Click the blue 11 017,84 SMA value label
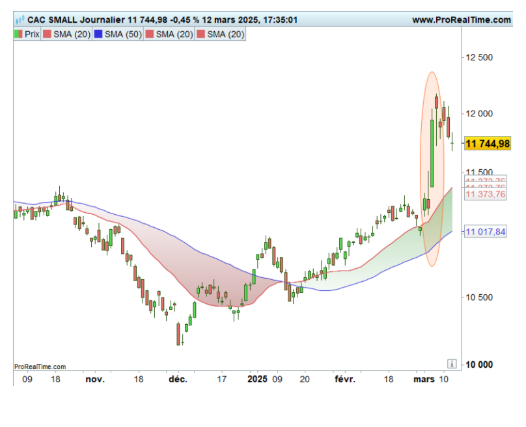The image size is (526, 427). tap(485, 231)
